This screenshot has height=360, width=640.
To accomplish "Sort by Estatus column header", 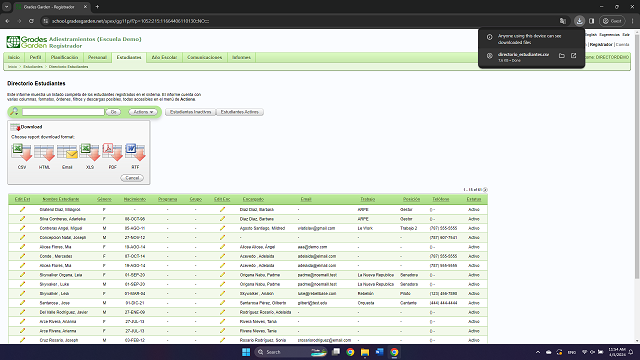I will 474,199.
